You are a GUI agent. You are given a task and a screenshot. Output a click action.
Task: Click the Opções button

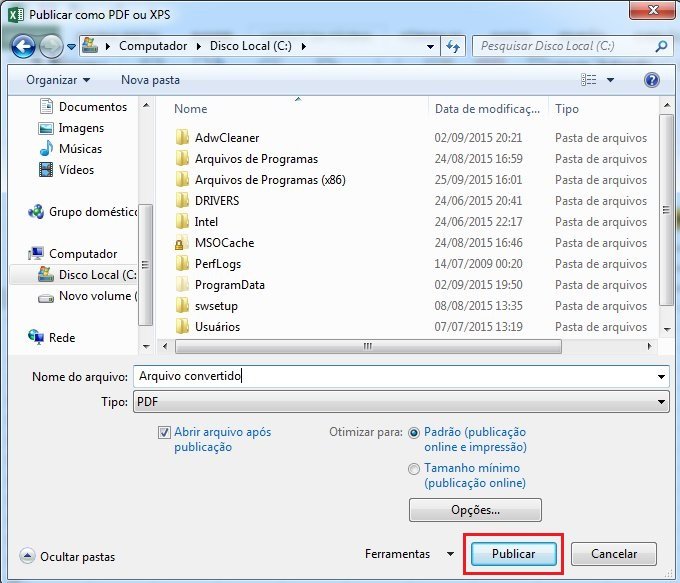(x=475, y=510)
